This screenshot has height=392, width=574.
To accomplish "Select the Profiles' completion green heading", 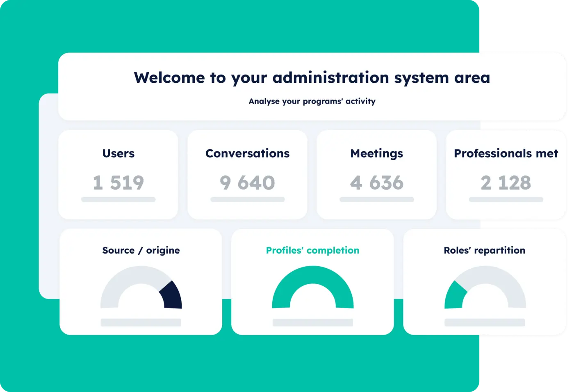I will pyautogui.click(x=312, y=250).
